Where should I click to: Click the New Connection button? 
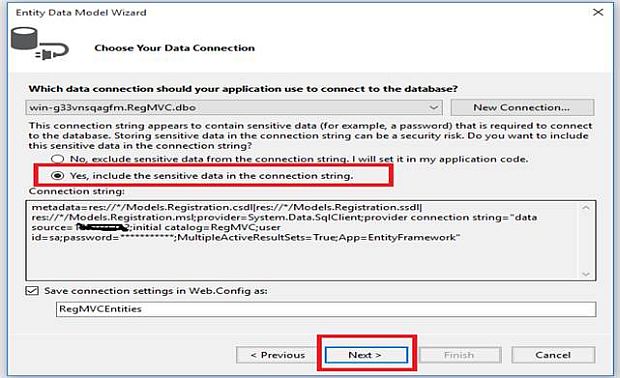click(522, 108)
